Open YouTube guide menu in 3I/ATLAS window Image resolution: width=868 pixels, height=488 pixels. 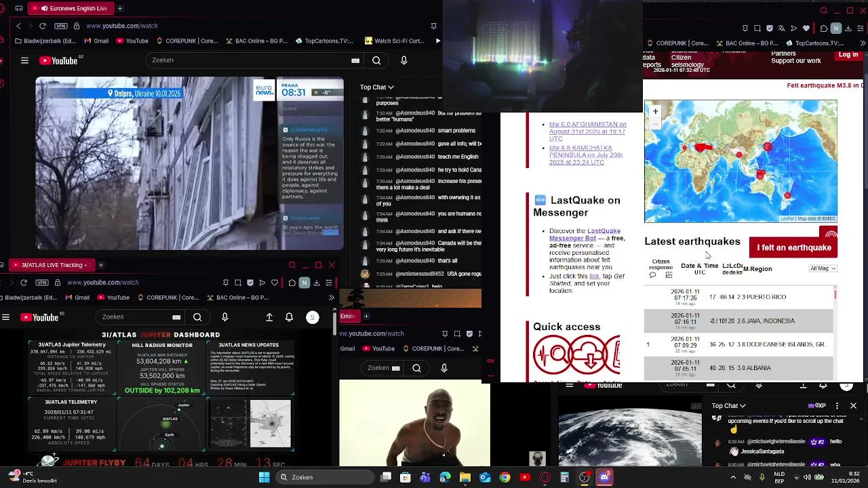[5, 317]
